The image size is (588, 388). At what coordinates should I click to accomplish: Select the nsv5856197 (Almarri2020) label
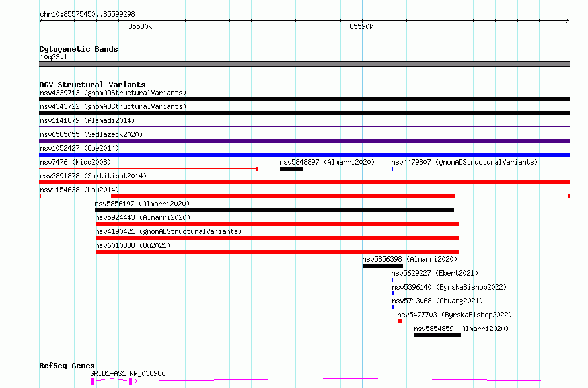142,204
